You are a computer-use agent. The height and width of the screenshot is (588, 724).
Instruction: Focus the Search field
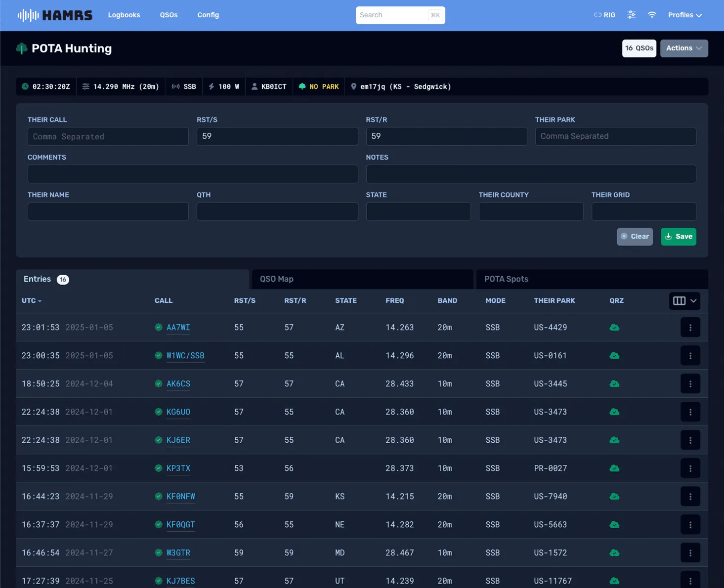point(400,15)
